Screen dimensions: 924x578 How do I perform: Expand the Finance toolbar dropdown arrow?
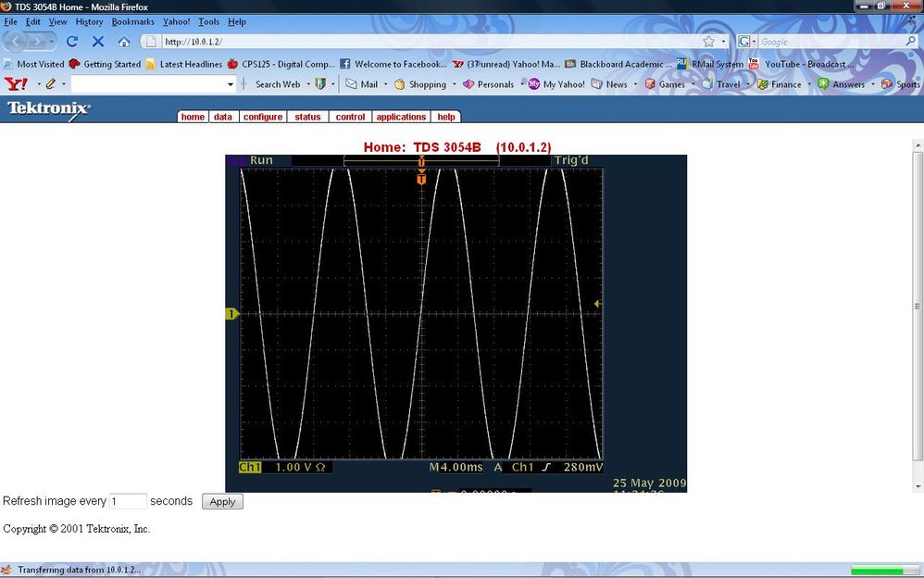tap(809, 84)
